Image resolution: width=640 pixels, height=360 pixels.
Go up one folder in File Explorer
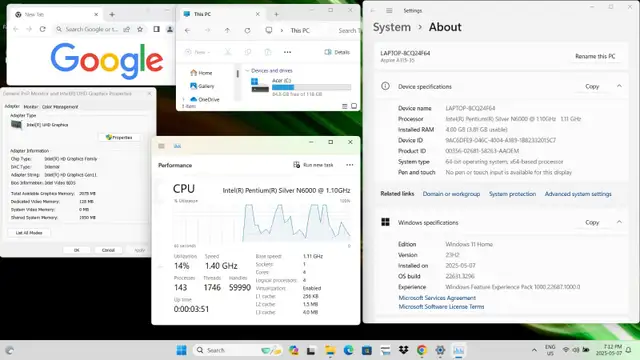(x=227, y=31)
